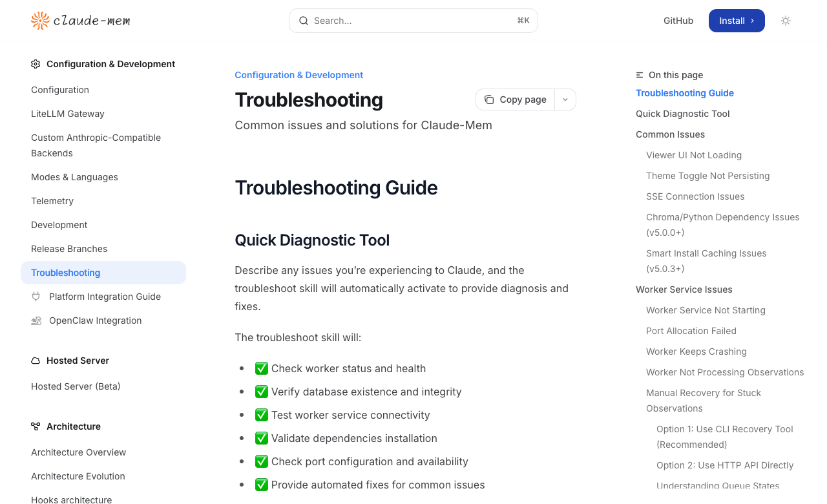827x504 pixels.
Task: Click the Copy page button
Action: coord(516,100)
